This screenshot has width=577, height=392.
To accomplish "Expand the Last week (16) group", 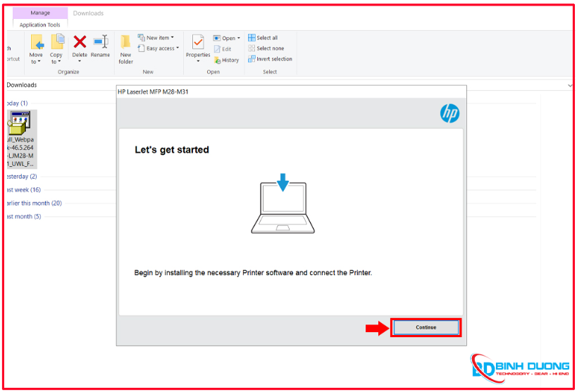I will click(23, 190).
